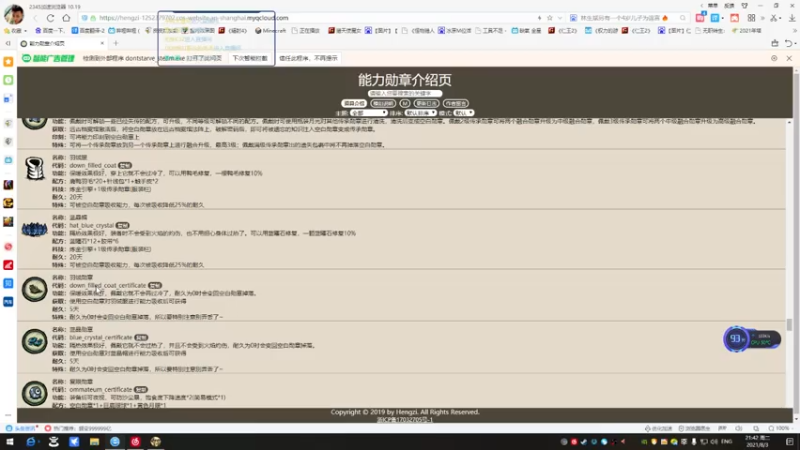800x450 pixels.
Task: Click the red game controller toolbar icon
Action: click(734, 18)
